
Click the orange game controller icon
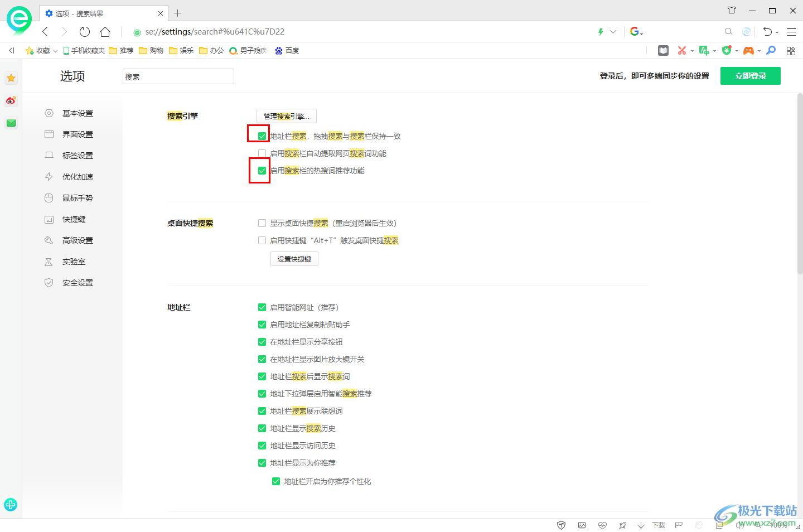(748, 51)
